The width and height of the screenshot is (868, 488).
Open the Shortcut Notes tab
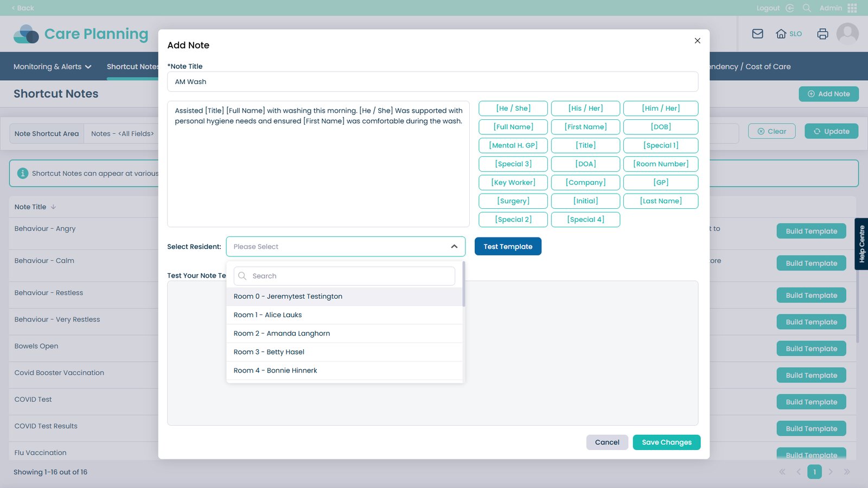coord(132,67)
